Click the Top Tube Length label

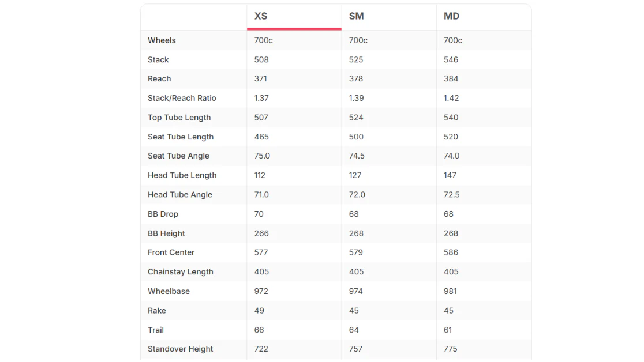pyautogui.click(x=179, y=118)
